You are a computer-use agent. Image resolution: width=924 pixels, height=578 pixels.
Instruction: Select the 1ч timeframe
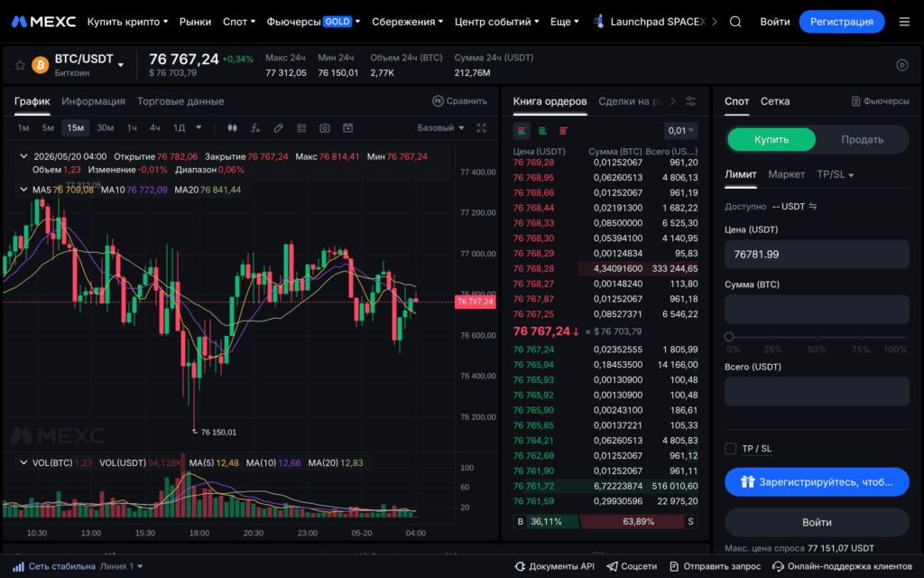click(x=132, y=128)
